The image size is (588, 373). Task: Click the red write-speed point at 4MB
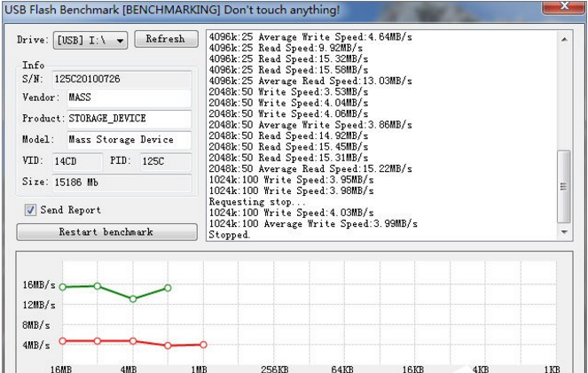coord(133,341)
